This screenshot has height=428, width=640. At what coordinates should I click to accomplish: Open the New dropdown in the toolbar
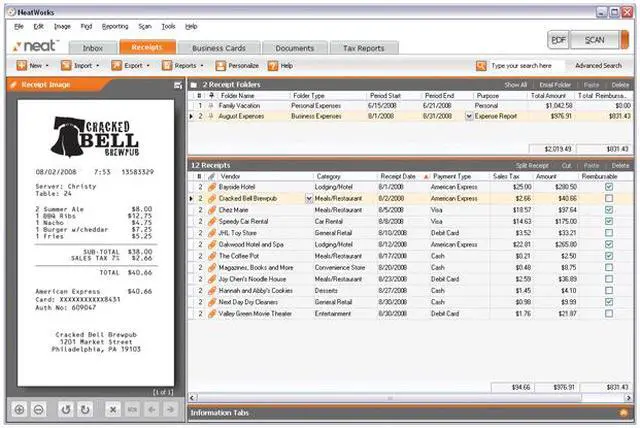(33, 66)
